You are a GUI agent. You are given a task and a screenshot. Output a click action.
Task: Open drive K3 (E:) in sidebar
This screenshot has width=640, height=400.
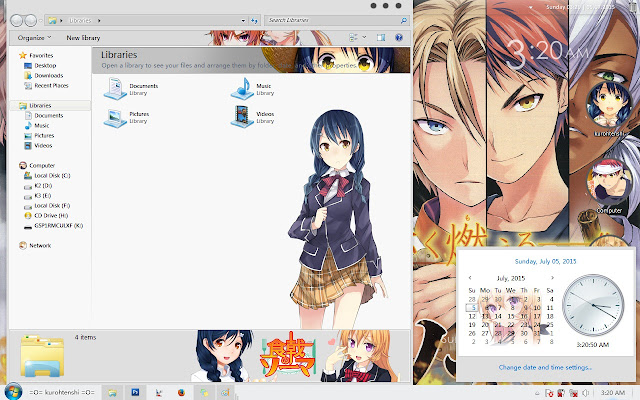coord(38,196)
